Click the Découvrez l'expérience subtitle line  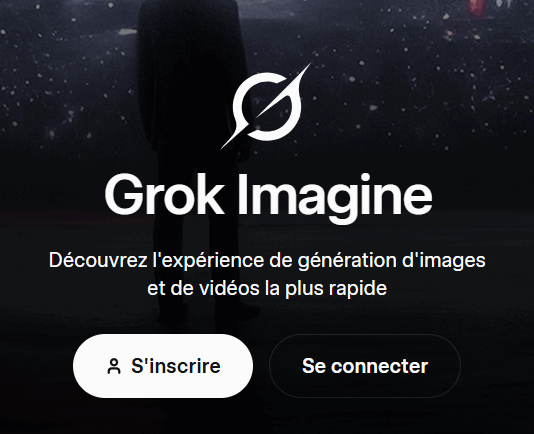267,261
